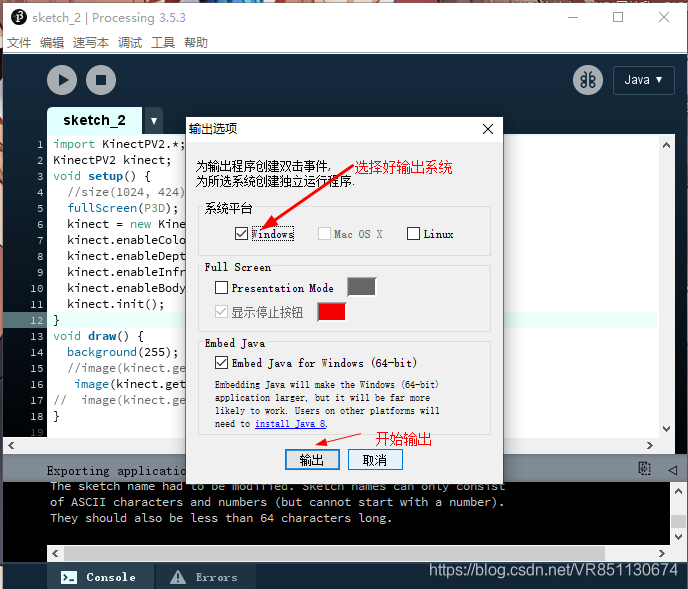Uncheck Embed Java for Windows (64-bit)
688x589 pixels.
tap(221, 363)
